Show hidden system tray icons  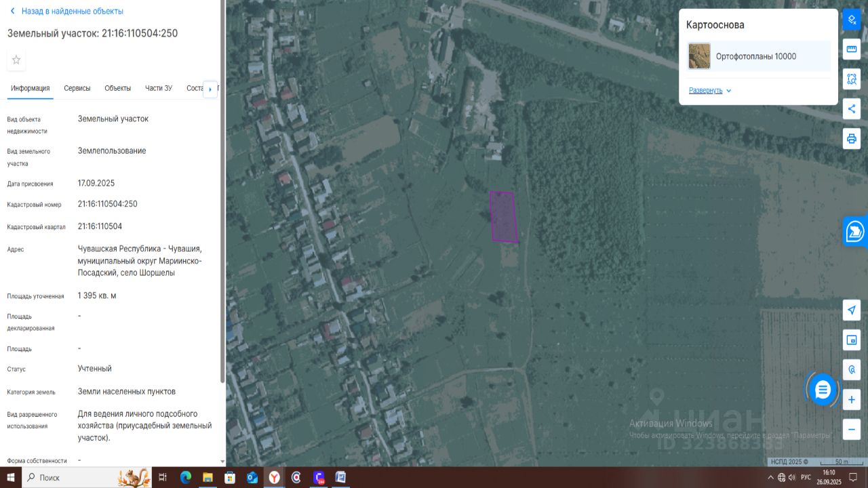[x=770, y=477]
